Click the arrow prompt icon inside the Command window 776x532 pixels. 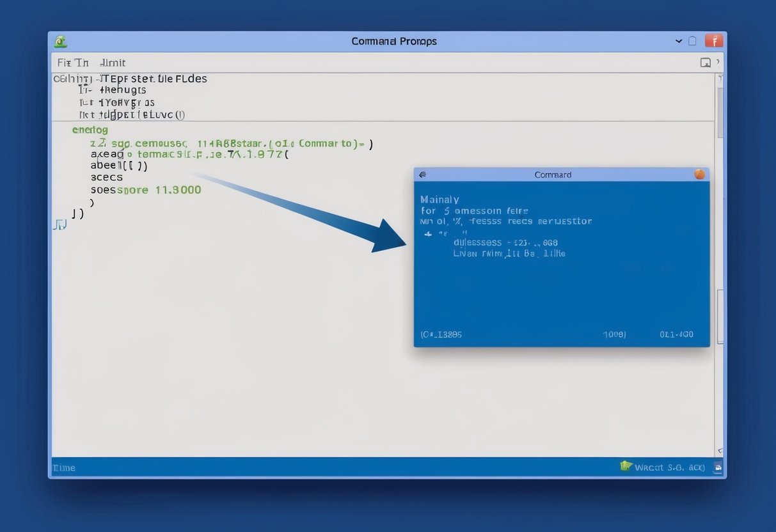click(x=427, y=233)
